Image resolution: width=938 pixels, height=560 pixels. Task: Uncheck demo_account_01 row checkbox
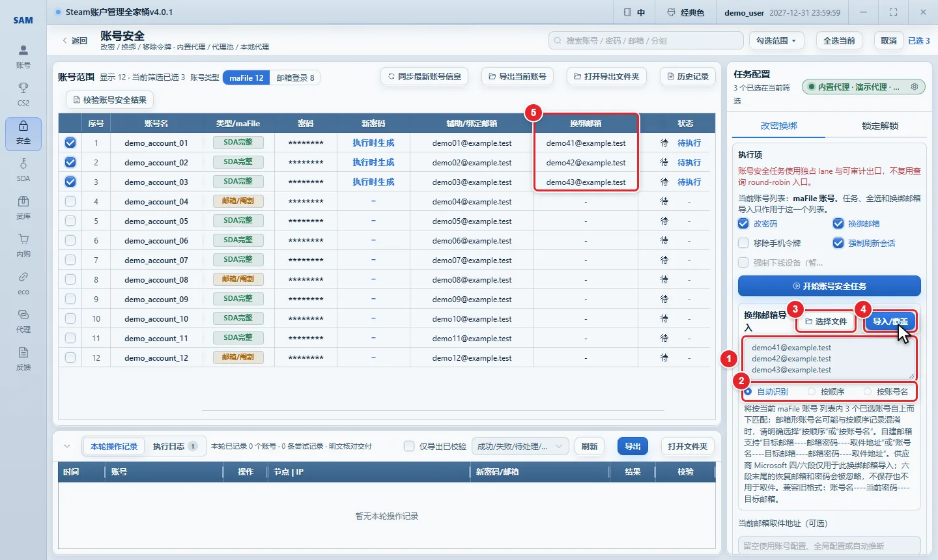pos(70,143)
